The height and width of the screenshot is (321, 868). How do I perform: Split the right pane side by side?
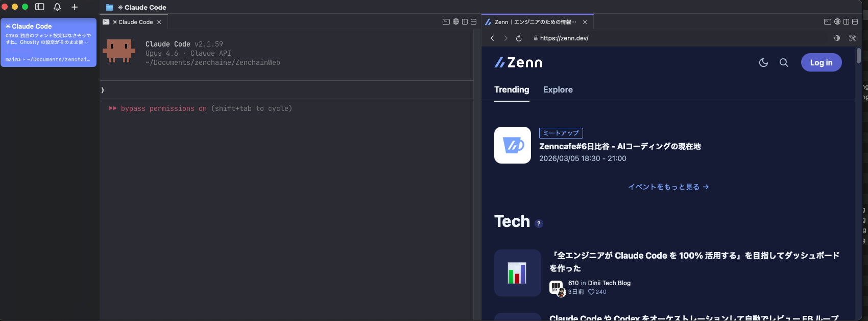point(846,21)
